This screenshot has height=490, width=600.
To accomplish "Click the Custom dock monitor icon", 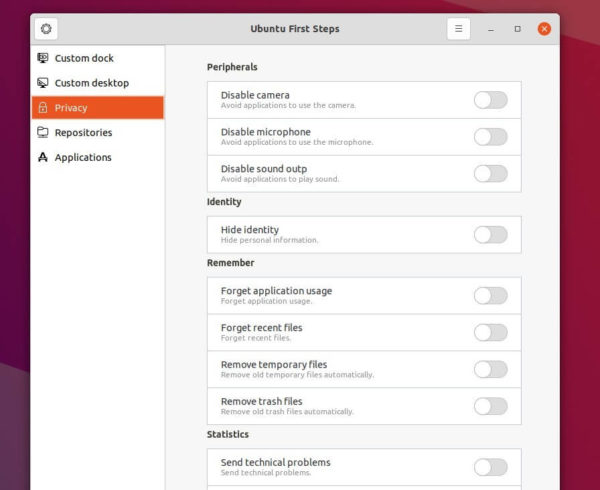I will point(42,58).
